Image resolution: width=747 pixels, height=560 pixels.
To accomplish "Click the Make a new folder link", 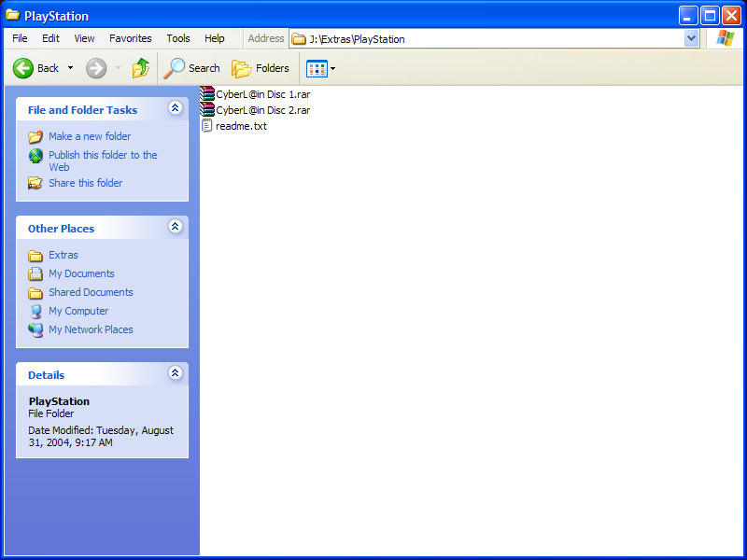I will pos(90,136).
